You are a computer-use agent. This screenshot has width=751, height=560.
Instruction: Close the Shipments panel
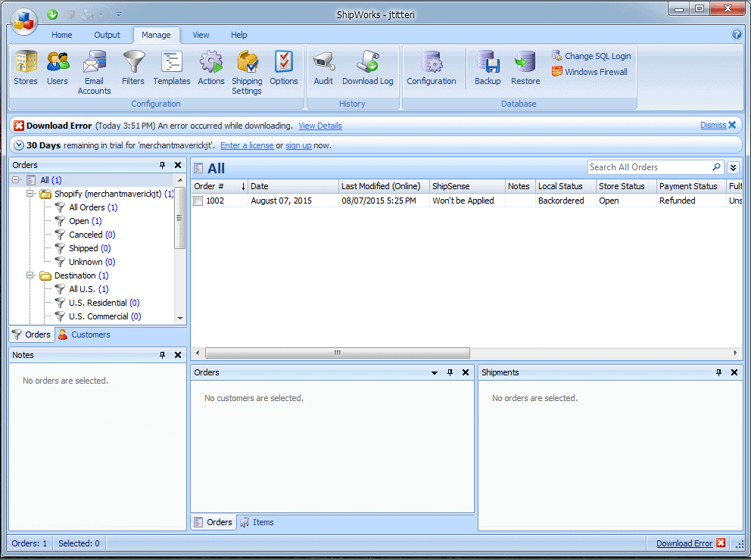click(734, 372)
